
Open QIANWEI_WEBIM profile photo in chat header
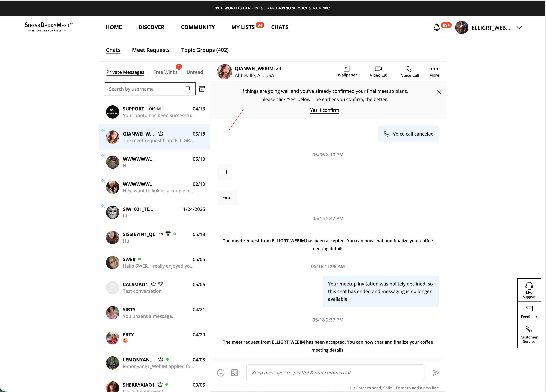(224, 71)
